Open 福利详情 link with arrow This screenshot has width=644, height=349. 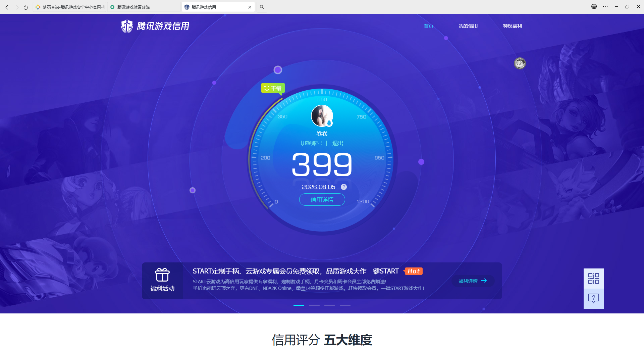[473, 281]
